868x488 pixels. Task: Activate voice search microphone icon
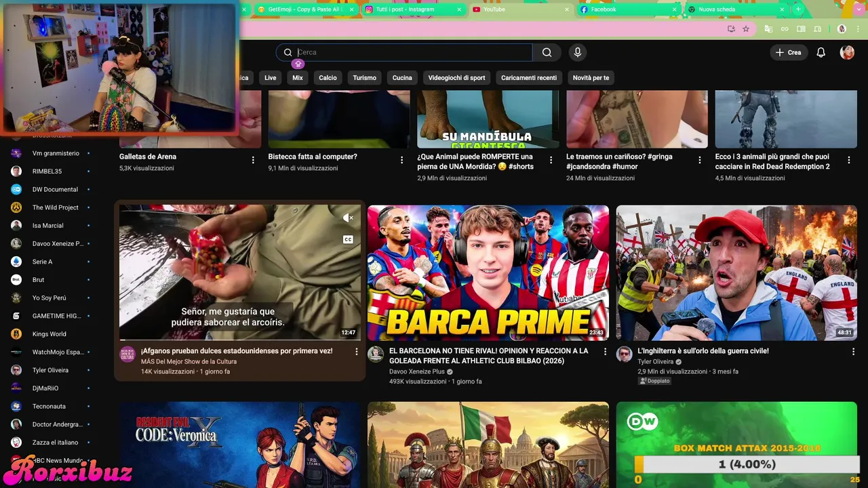577,52
